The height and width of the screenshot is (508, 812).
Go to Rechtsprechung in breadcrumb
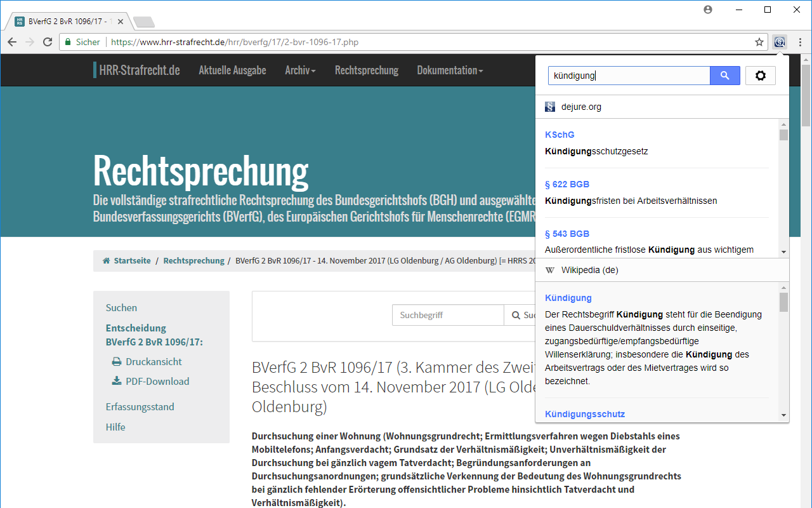[194, 261]
